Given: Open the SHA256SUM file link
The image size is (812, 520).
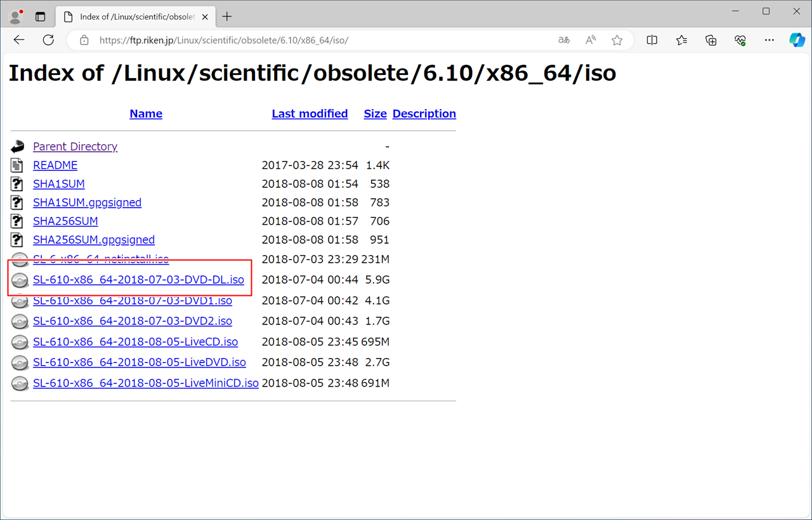Looking at the screenshot, I should click(x=65, y=221).
